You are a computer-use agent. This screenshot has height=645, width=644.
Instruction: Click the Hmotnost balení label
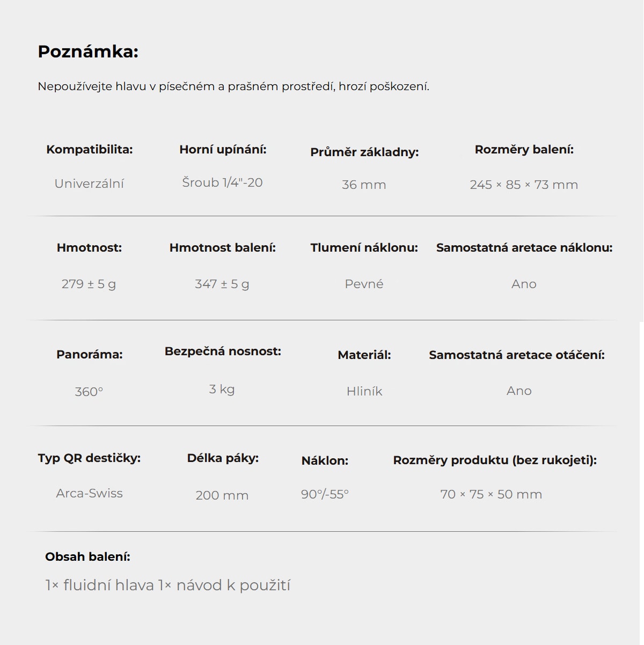coord(223,248)
